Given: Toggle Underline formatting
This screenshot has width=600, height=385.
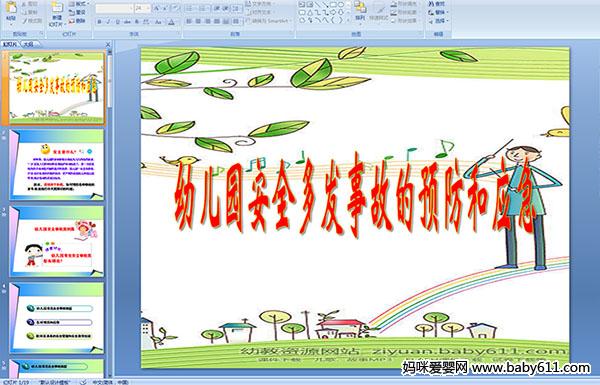Looking at the screenshot, I should coord(117,22).
